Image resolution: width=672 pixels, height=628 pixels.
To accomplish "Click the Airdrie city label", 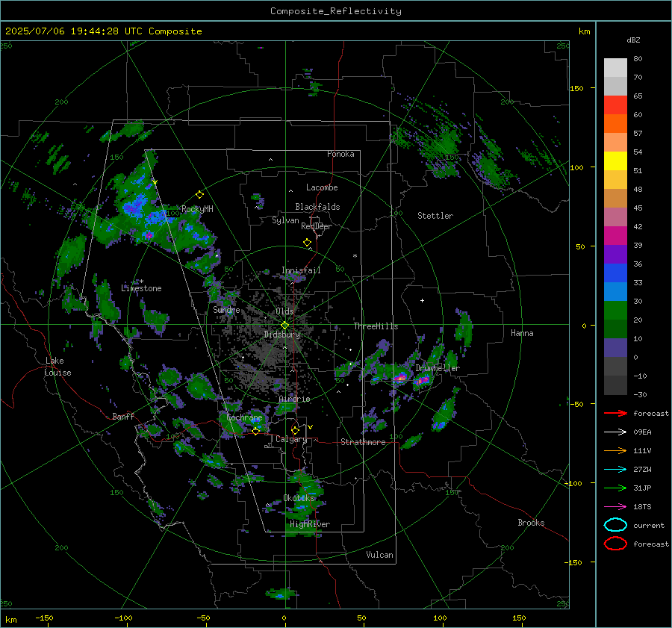I will click(x=294, y=399).
